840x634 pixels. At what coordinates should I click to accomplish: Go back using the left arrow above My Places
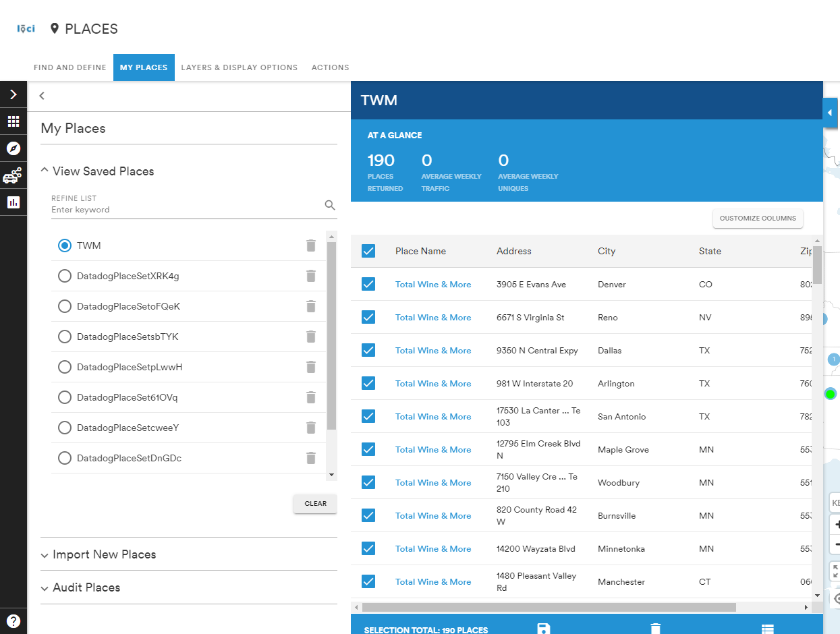42,96
